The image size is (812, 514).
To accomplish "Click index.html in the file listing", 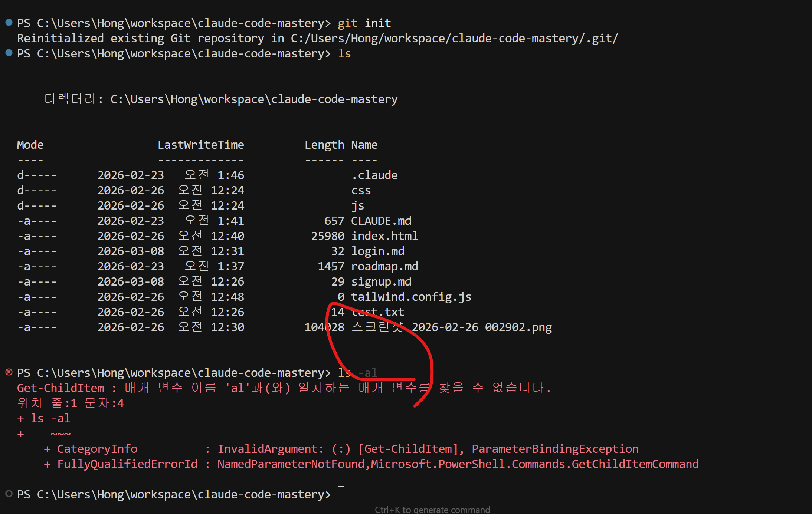I will [384, 236].
